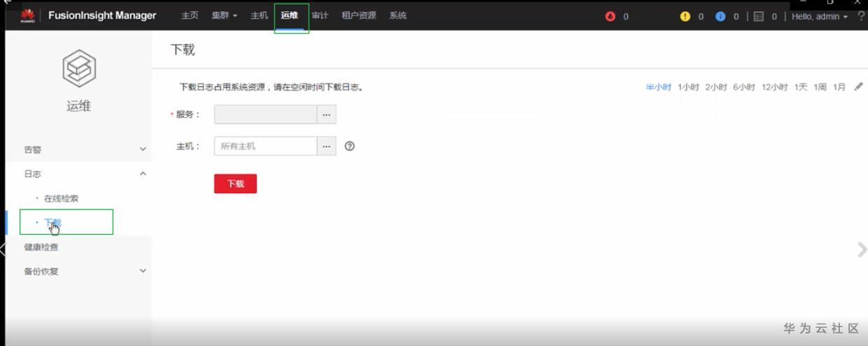Select 下载 in the sidebar
The image size is (868, 346).
(x=53, y=223)
